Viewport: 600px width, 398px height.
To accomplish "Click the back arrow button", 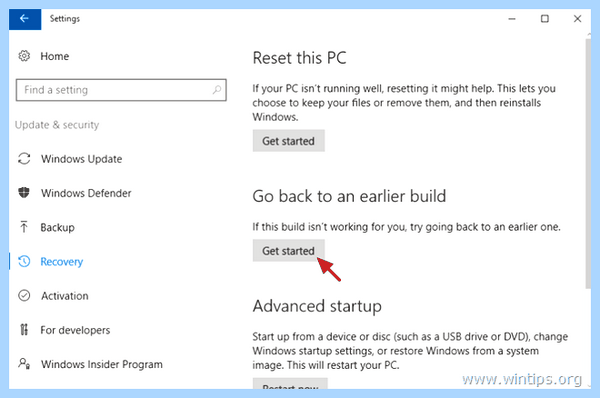I will click(x=25, y=19).
